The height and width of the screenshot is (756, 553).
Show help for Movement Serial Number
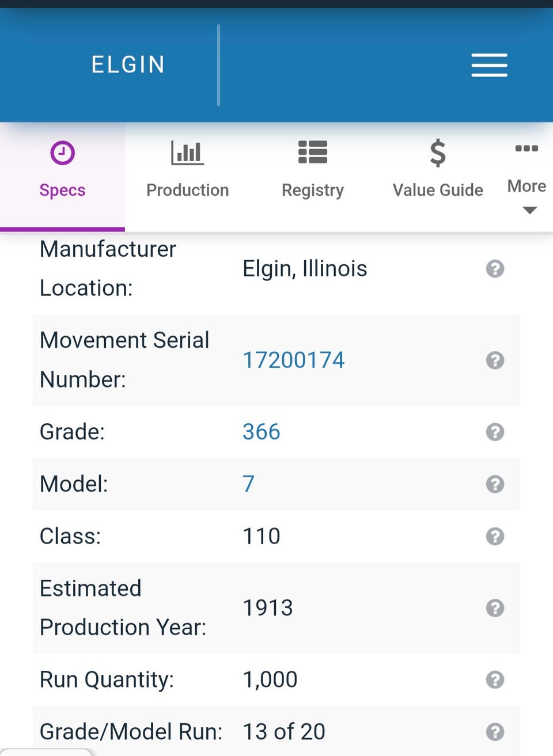pos(495,360)
